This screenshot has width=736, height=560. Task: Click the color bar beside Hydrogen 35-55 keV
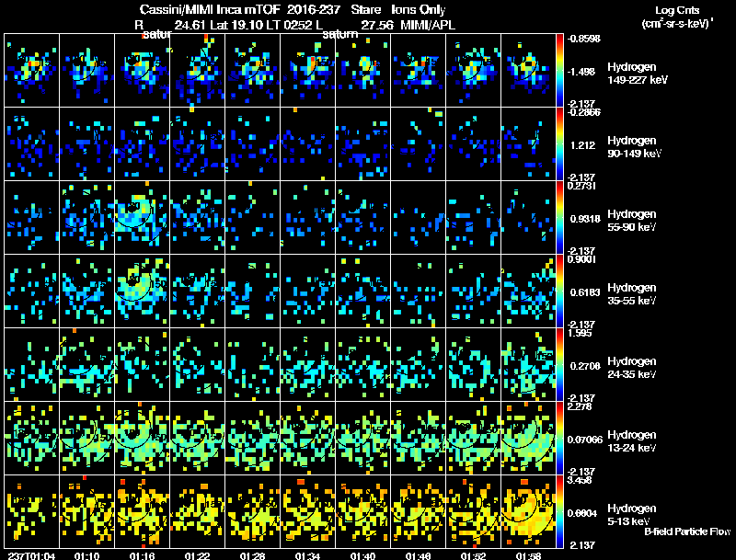559,291
